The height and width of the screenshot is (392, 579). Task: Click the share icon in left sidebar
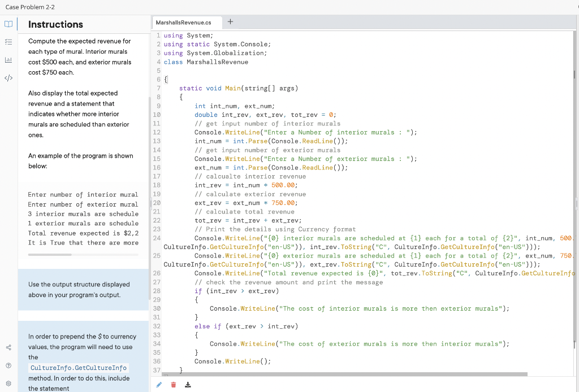[8, 347]
